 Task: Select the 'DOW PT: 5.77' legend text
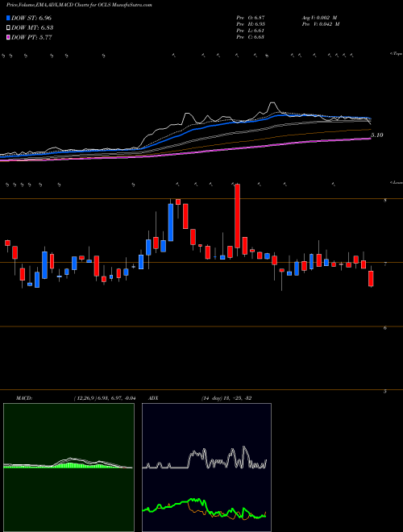tap(31, 38)
